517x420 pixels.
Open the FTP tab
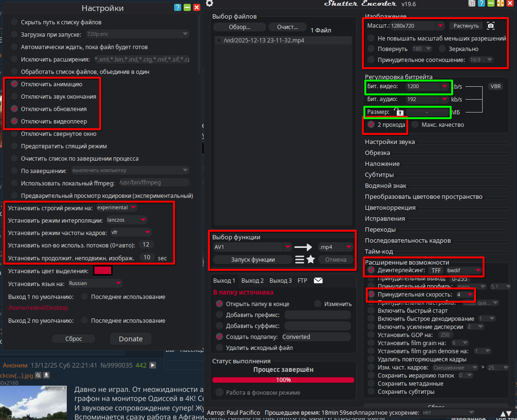click(302, 280)
